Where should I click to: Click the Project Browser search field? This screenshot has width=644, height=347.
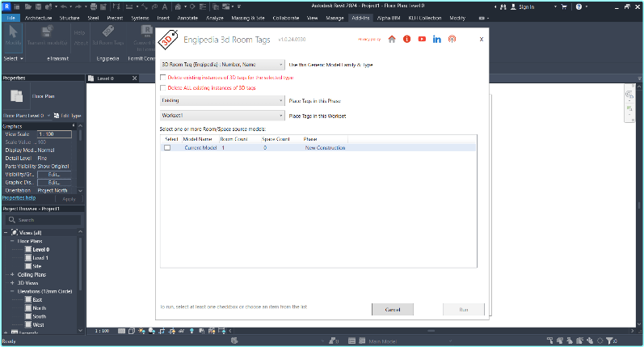pyautogui.click(x=43, y=220)
